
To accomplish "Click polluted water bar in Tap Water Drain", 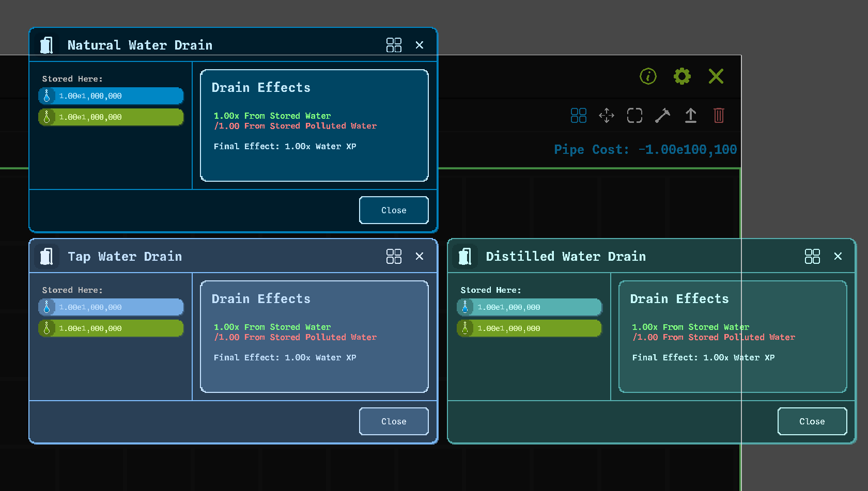I will 111,328.
